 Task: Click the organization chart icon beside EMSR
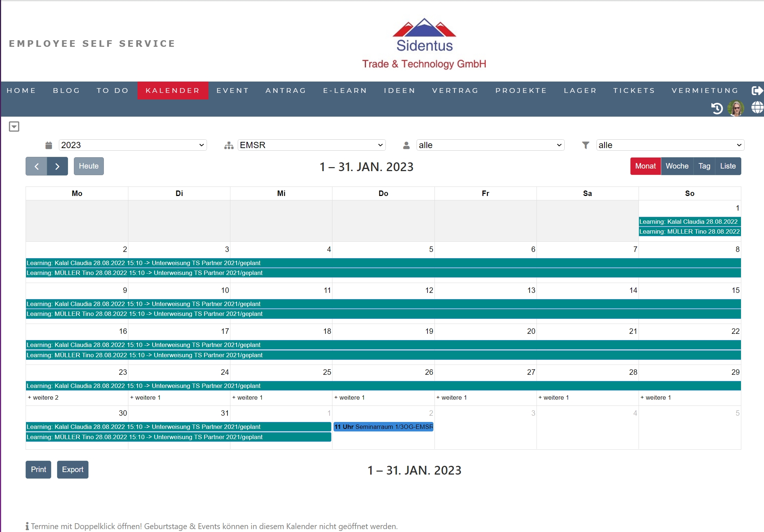click(229, 145)
